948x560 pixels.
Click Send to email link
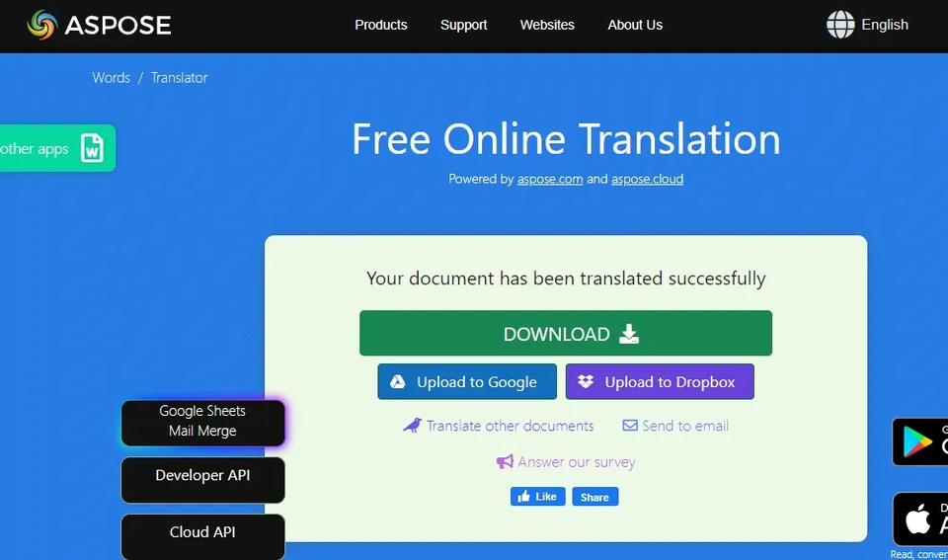675,426
